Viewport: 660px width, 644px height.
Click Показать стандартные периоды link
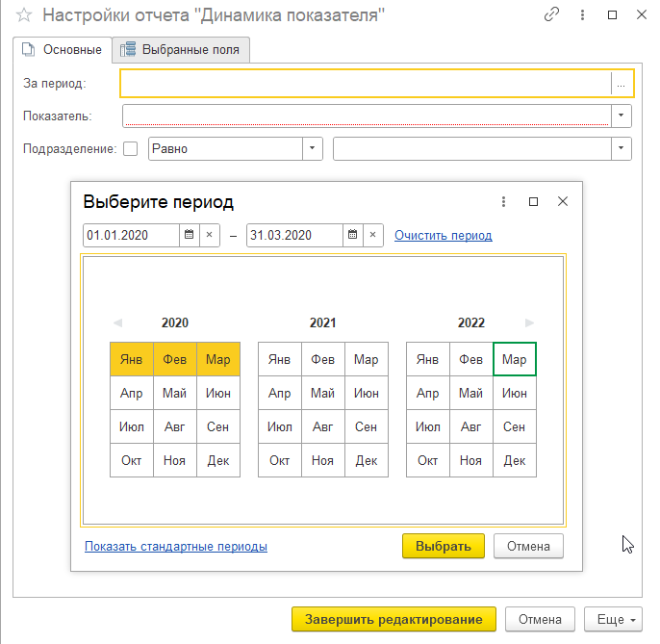point(176,546)
